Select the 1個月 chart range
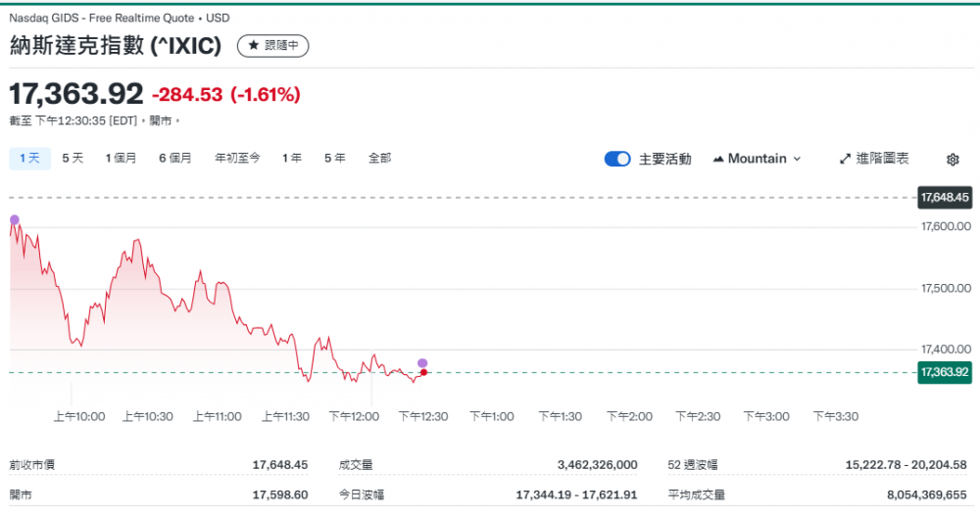 pos(121,158)
